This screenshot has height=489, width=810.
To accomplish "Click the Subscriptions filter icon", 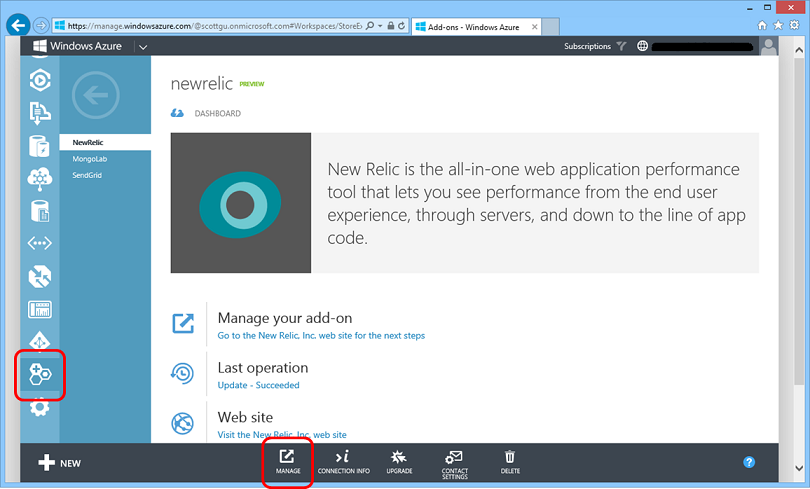I will tap(621, 46).
